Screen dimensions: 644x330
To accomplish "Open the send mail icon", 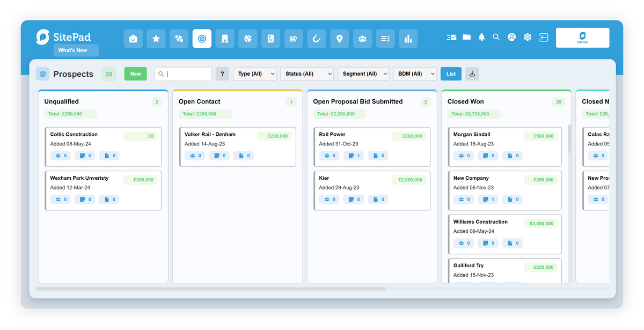I will 451,37.
